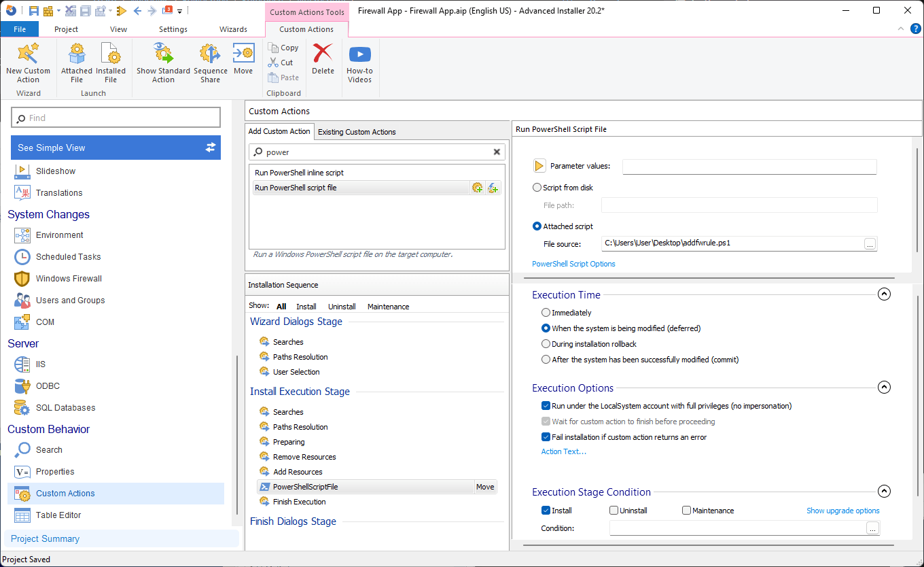Image resolution: width=924 pixels, height=567 pixels.
Task: Click the Build project icon in title bar
Action: pos(48,10)
